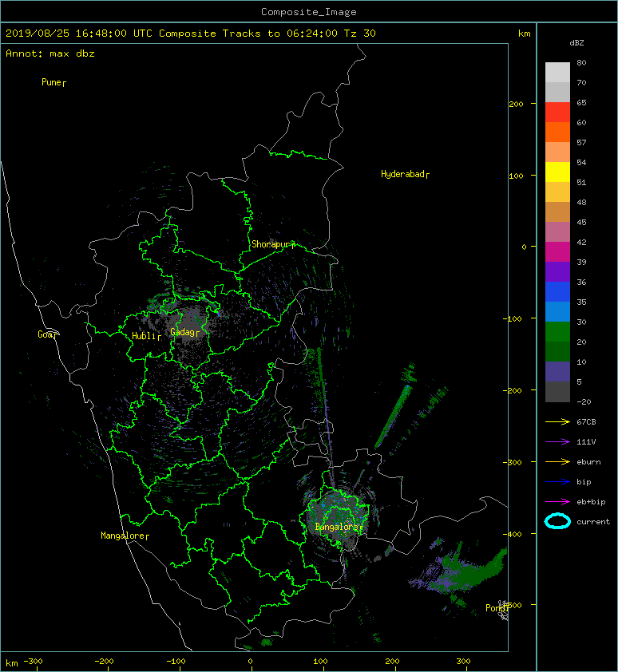
Task: Click the green rain echo near Pondi
Action: 467,571
